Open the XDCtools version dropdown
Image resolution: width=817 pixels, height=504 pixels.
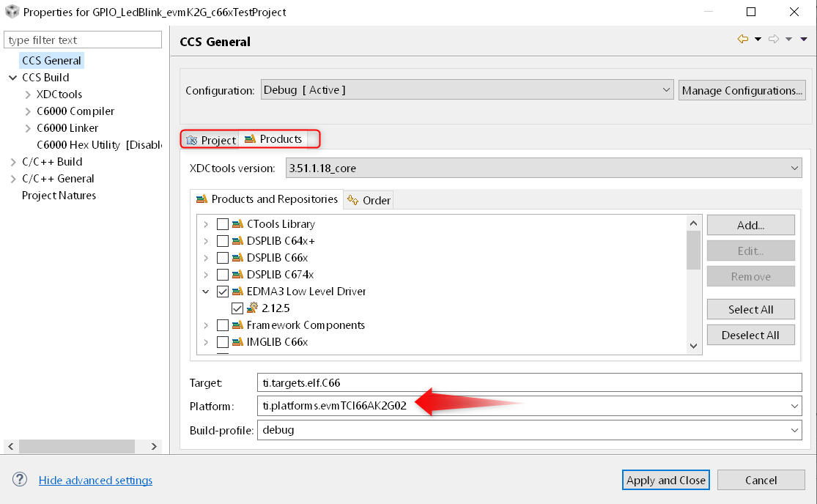pos(544,168)
